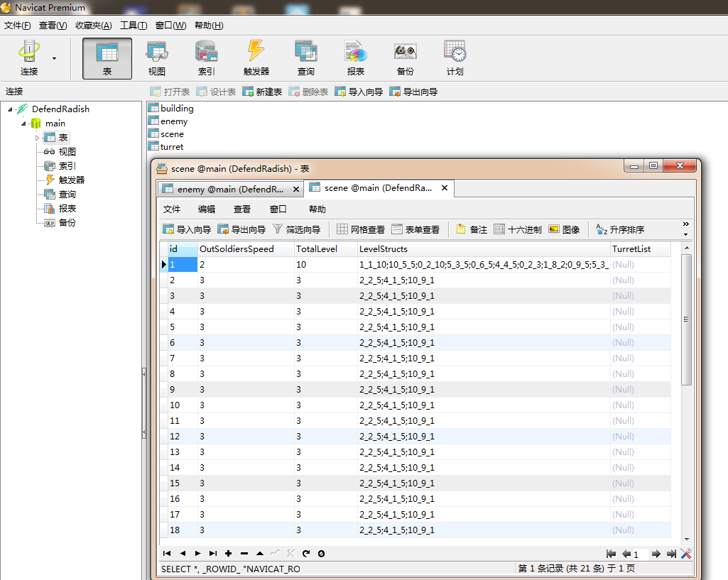Open the Connection (连接) dropdown arrow
The height and width of the screenshot is (580, 728).
[x=55, y=58]
